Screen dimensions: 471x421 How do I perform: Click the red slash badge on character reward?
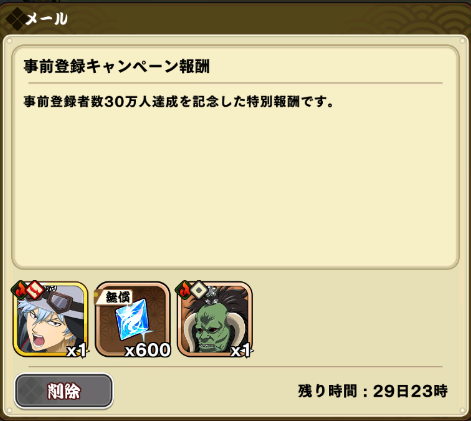click(x=35, y=290)
